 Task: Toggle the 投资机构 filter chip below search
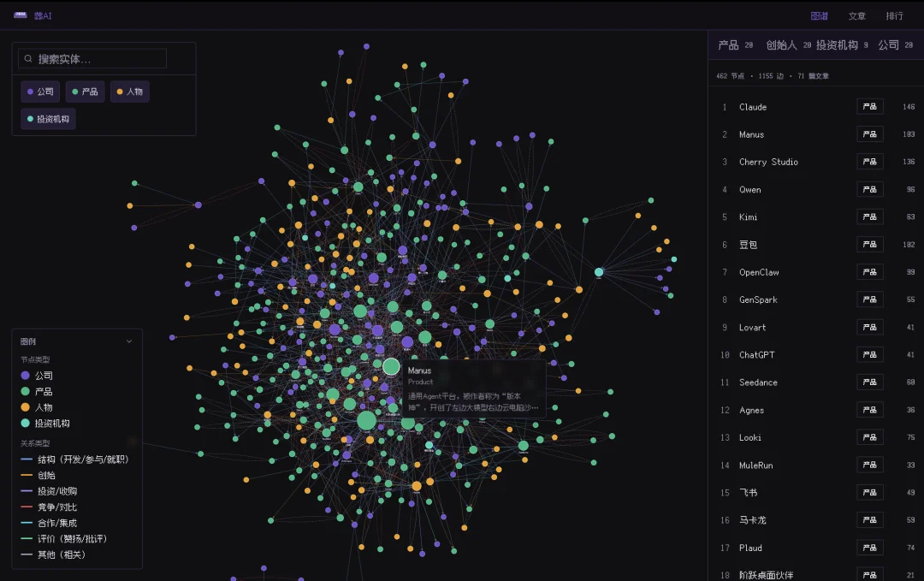49,119
